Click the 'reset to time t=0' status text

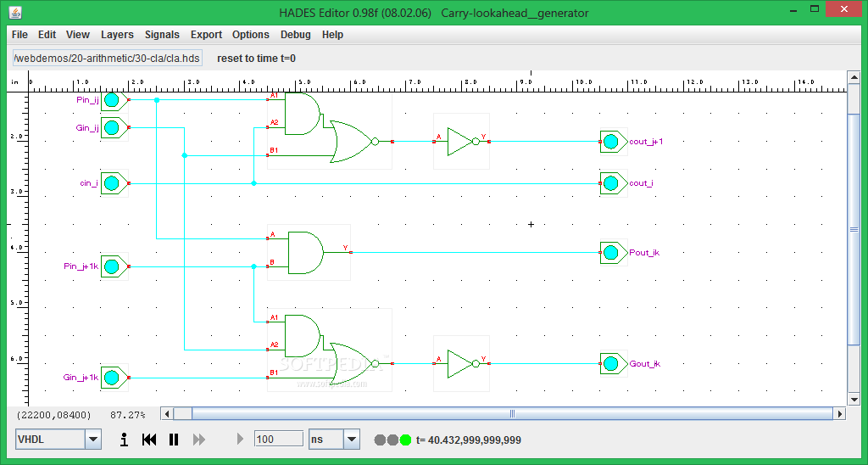tap(256, 59)
